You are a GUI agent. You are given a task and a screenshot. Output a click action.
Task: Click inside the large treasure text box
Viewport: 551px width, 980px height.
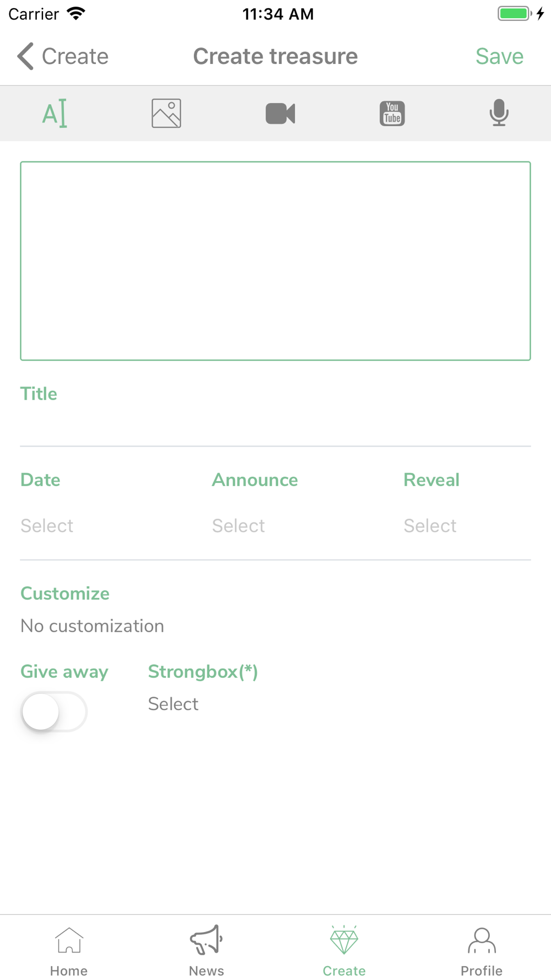(275, 261)
